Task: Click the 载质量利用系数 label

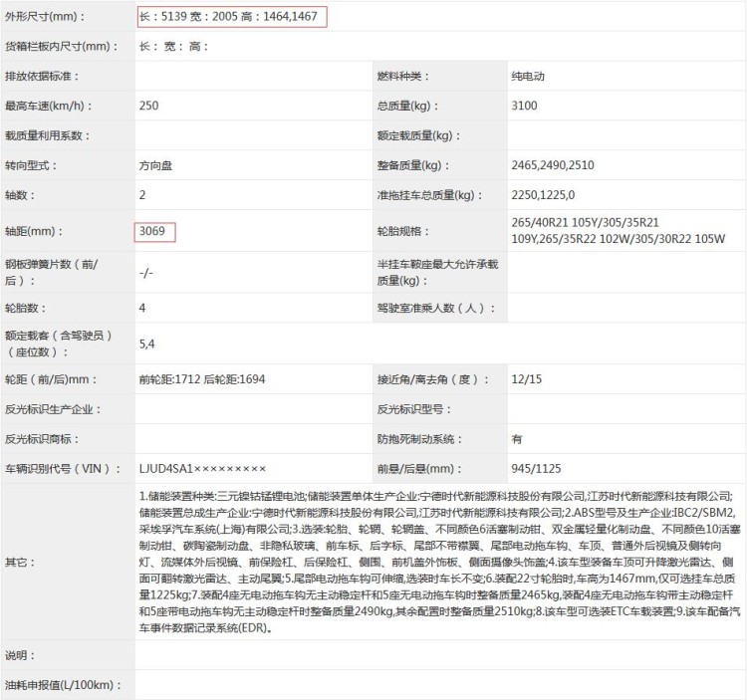Action: [x=47, y=135]
